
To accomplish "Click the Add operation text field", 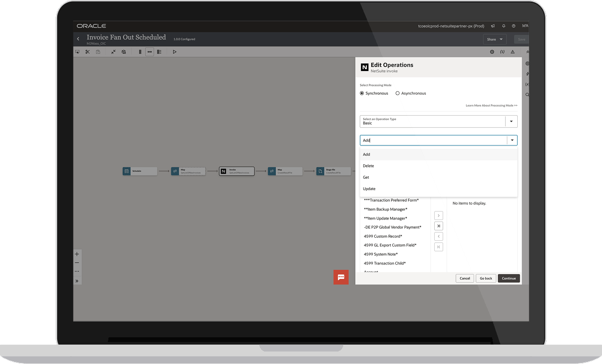I will point(433,140).
